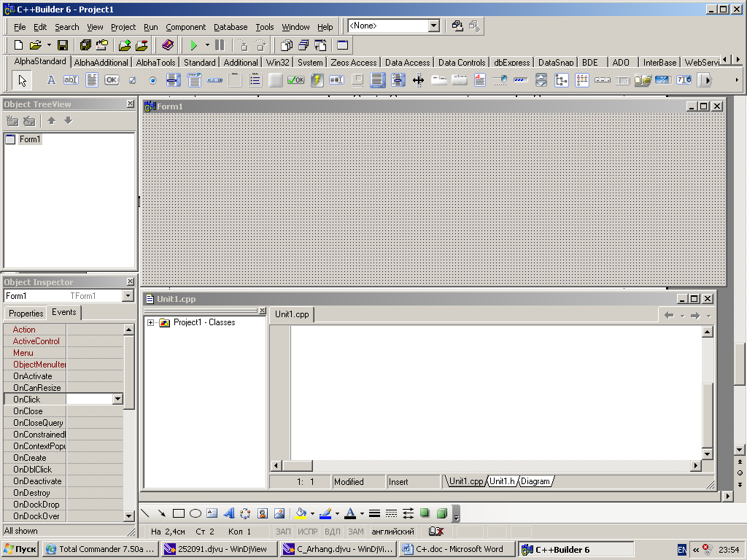Select the OnActivate event row
The height and width of the screenshot is (560, 747).
pos(63,376)
